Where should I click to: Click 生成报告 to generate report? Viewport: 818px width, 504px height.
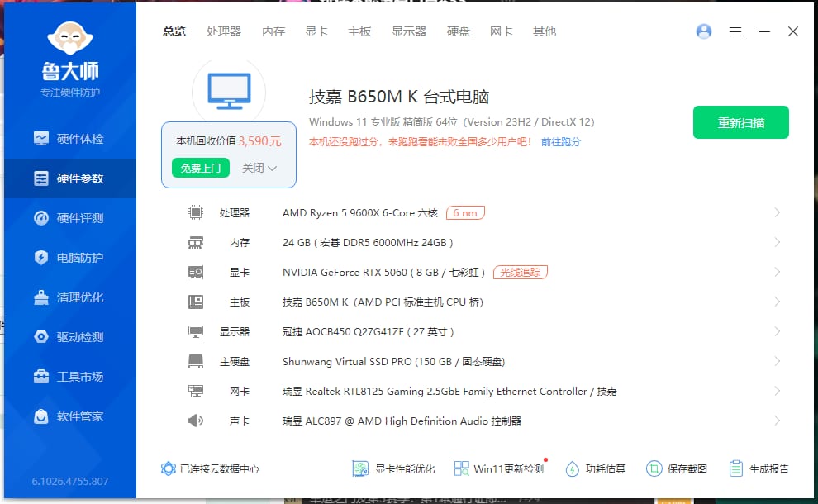(759, 469)
